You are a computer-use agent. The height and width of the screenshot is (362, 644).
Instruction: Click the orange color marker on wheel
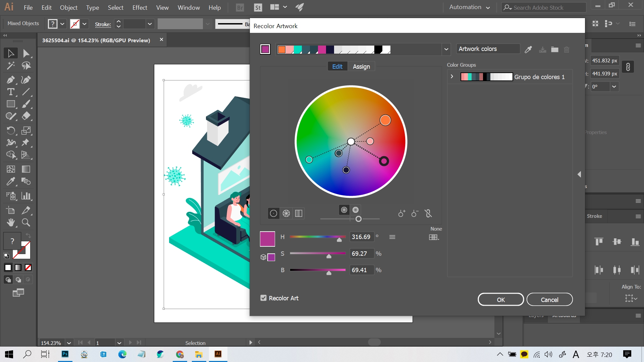[x=385, y=120]
